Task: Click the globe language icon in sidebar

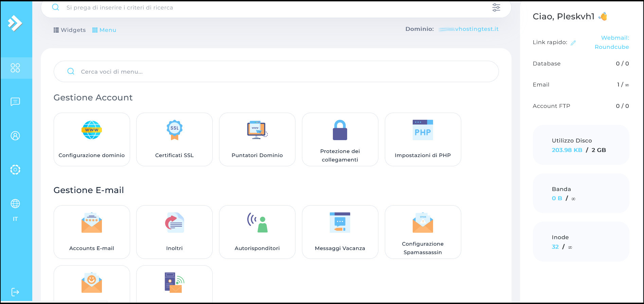Action: [x=15, y=204]
